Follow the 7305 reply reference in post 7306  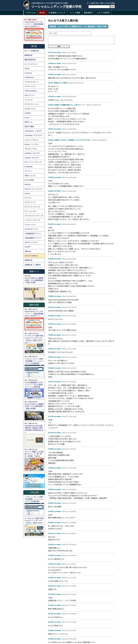[x=50, y=144]
